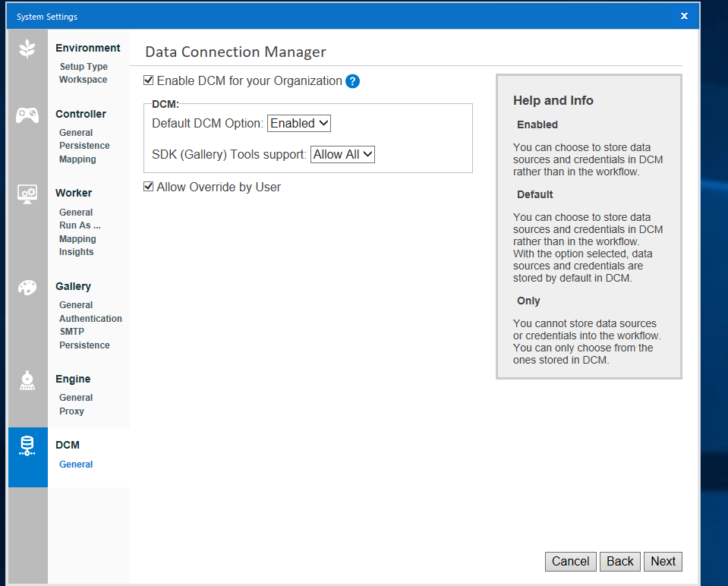Select the Engine robot icon
728x586 pixels.
coord(27,380)
